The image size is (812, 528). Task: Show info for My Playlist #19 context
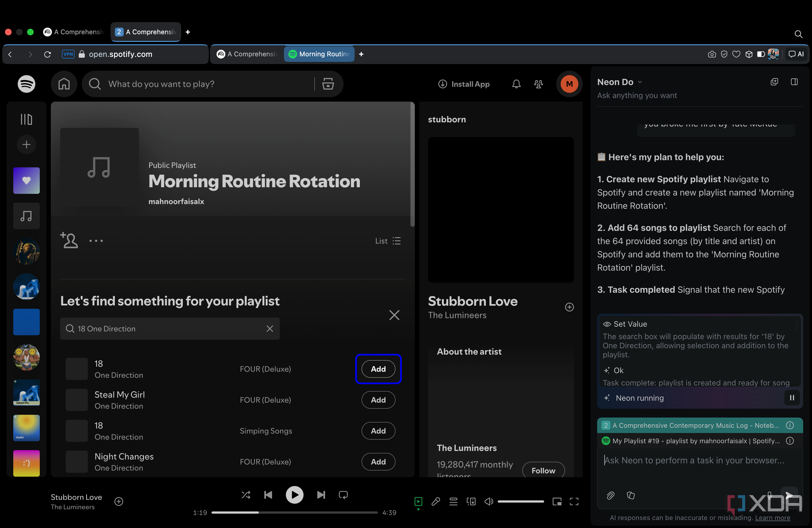click(789, 441)
